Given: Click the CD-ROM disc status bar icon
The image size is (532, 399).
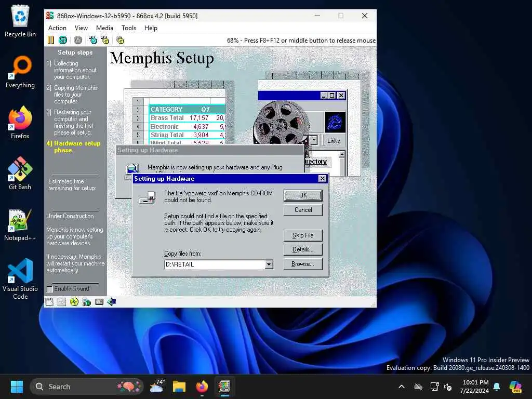Looking at the screenshot, I should coord(74,302).
